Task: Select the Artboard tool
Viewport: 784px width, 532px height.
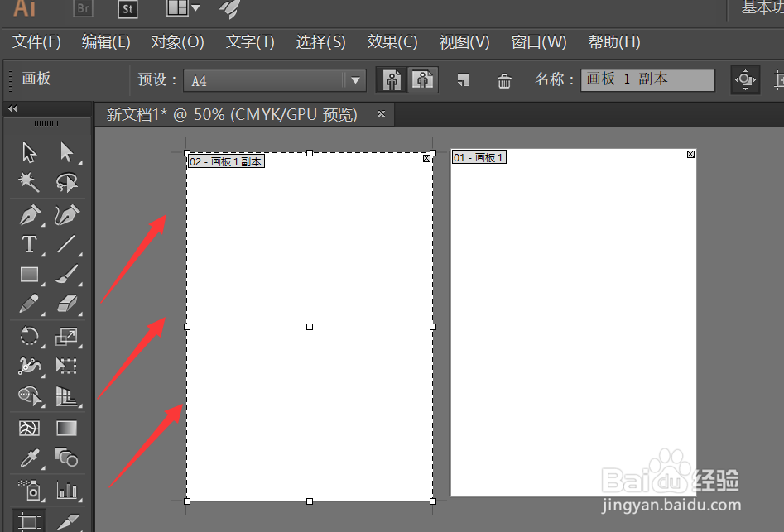Action: (x=29, y=521)
